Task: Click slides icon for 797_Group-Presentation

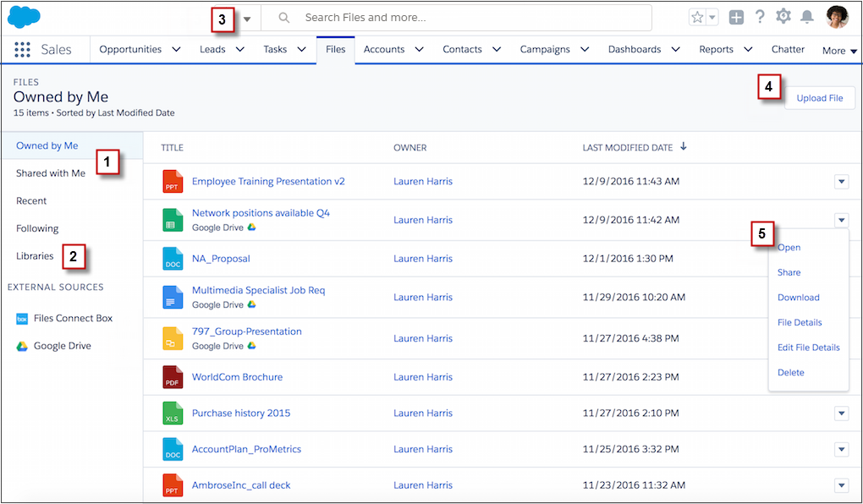Action: click(x=173, y=338)
